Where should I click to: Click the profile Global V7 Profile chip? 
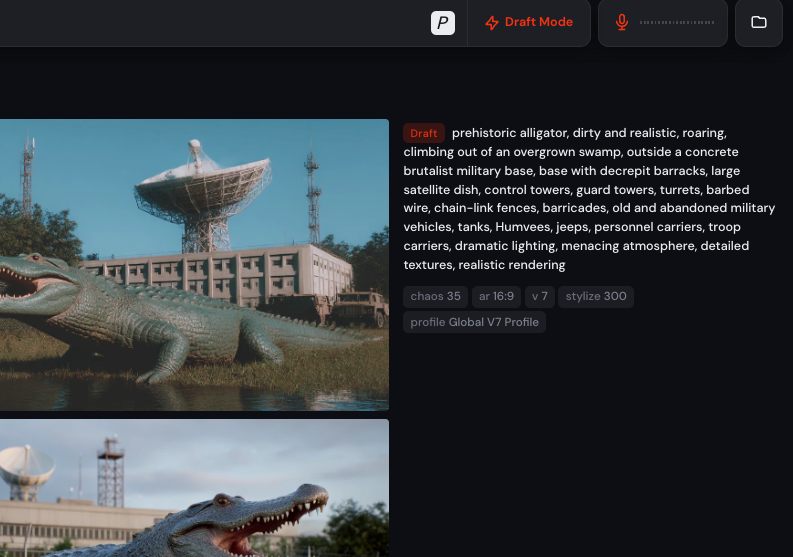[474, 322]
